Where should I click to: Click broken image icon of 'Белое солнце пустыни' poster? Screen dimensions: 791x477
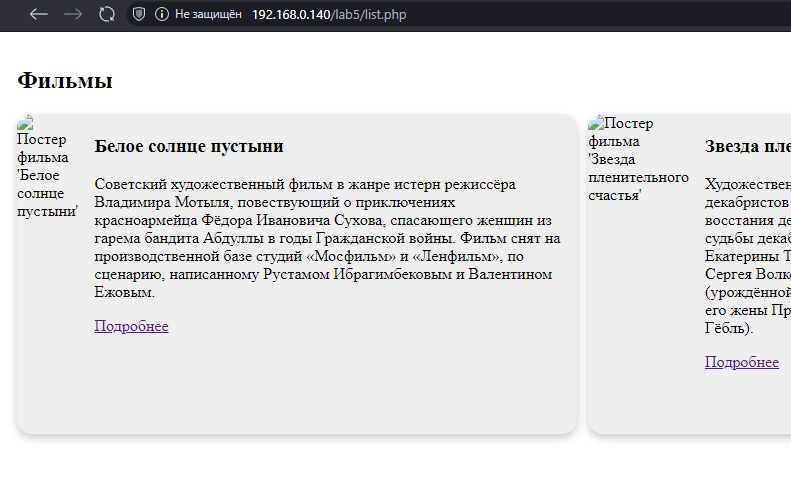pyautogui.click(x=26, y=123)
